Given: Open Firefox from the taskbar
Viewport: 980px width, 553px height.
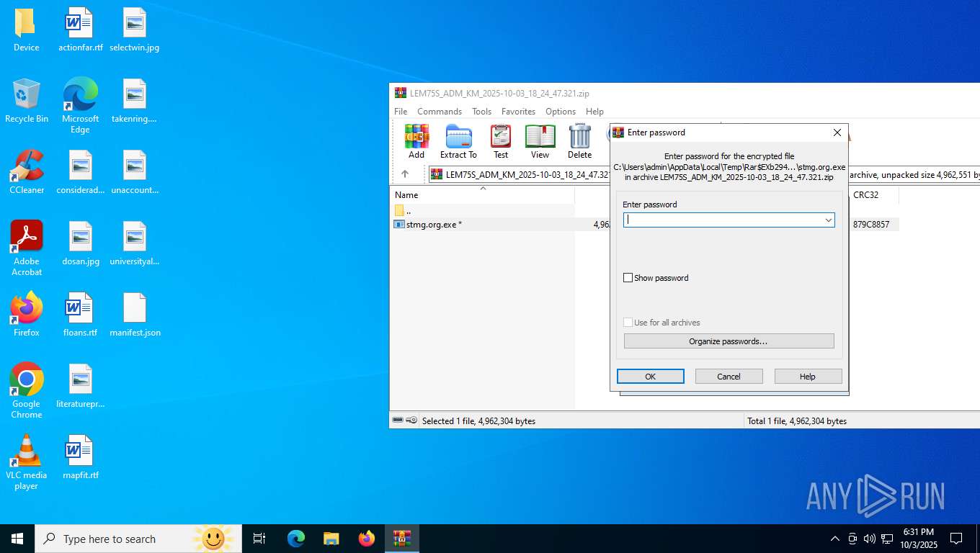Looking at the screenshot, I should 367,539.
